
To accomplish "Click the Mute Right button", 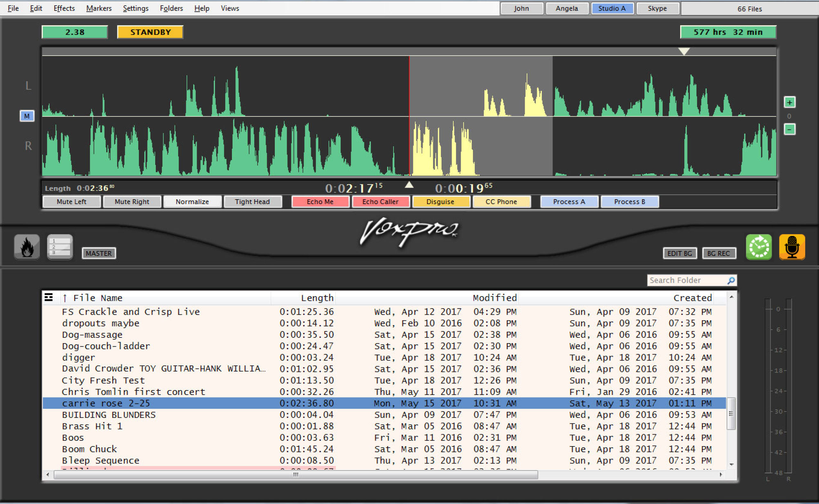I will [132, 202].
